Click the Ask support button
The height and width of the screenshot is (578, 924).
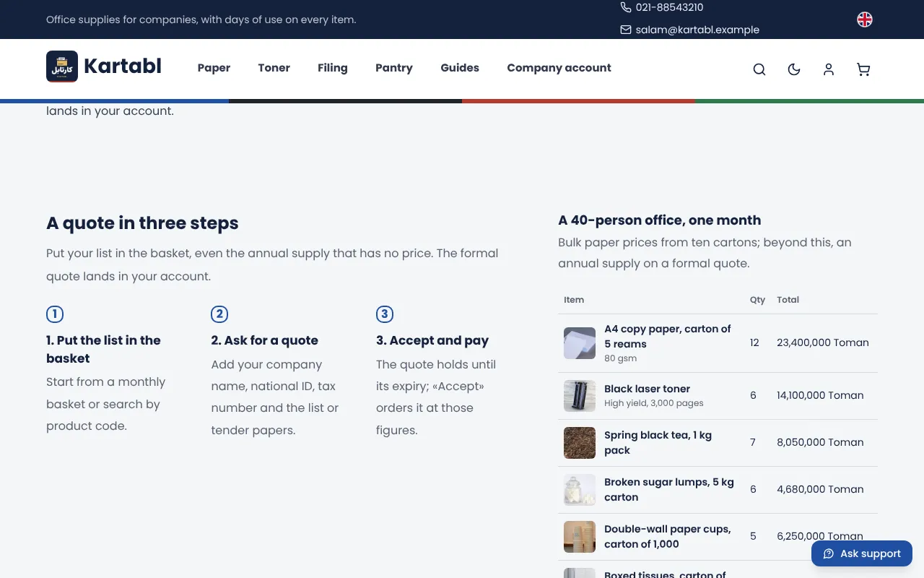click(862, 553)
